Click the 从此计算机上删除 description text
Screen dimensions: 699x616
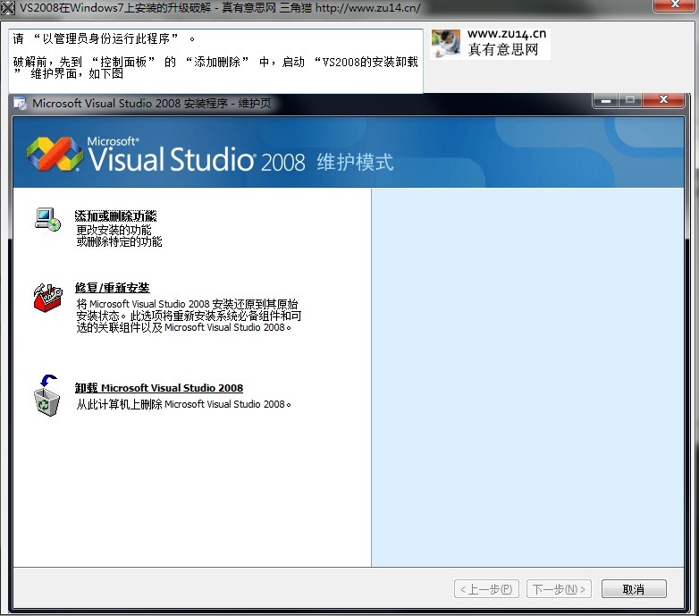(183, 404)
